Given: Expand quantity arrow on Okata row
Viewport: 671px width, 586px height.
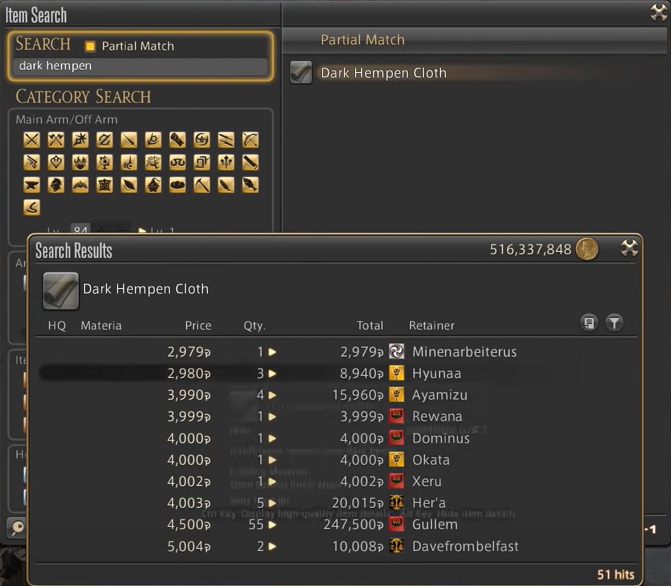Looking at the screenshot, I should 272,460.
